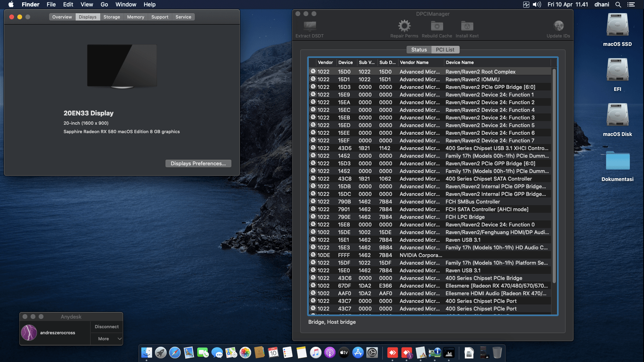Open Notification Center from the menu bar
This screenshot has height=362, width=644.
click(631, 4)
